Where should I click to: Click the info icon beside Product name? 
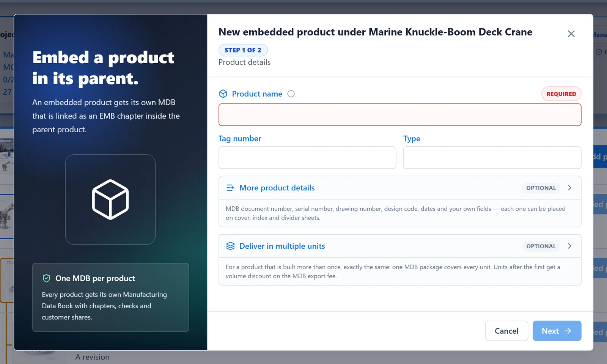click(291, 94)
